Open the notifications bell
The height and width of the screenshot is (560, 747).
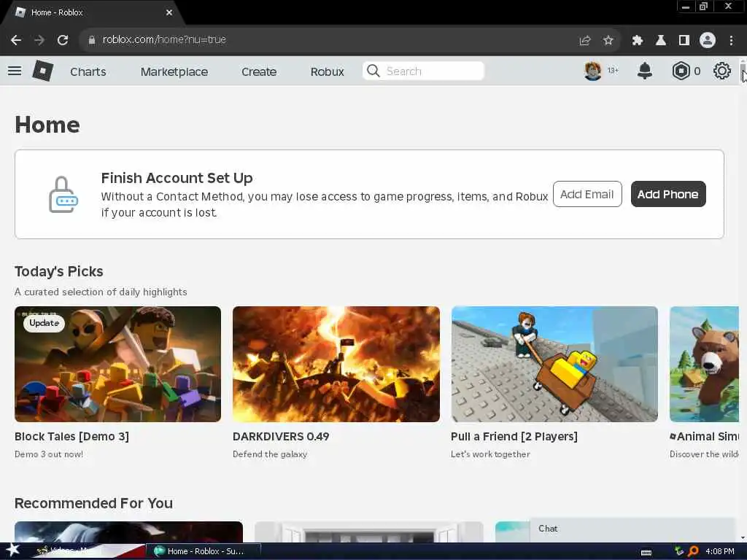[645, 71]
